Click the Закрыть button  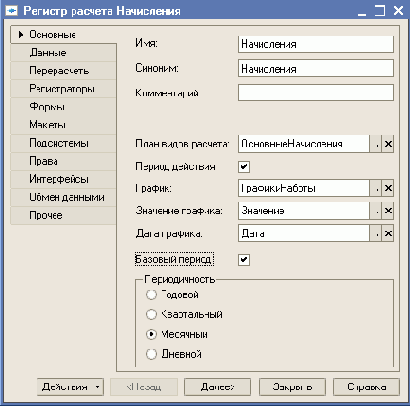pyautogui.click(x=292, y=387)
